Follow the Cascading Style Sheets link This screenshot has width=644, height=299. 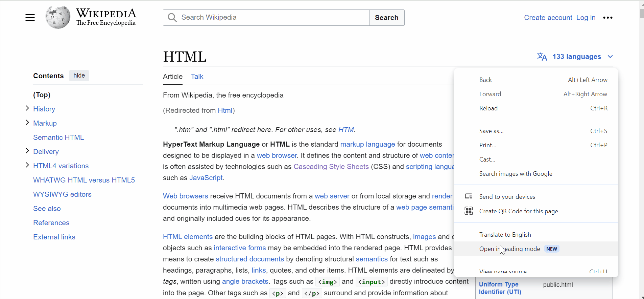click(331, 167)
